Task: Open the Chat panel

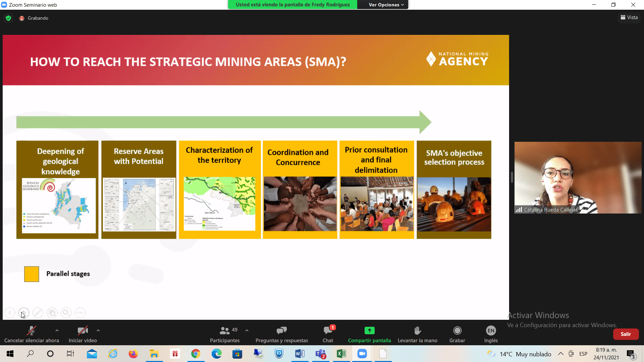Action: pos(328,334)
